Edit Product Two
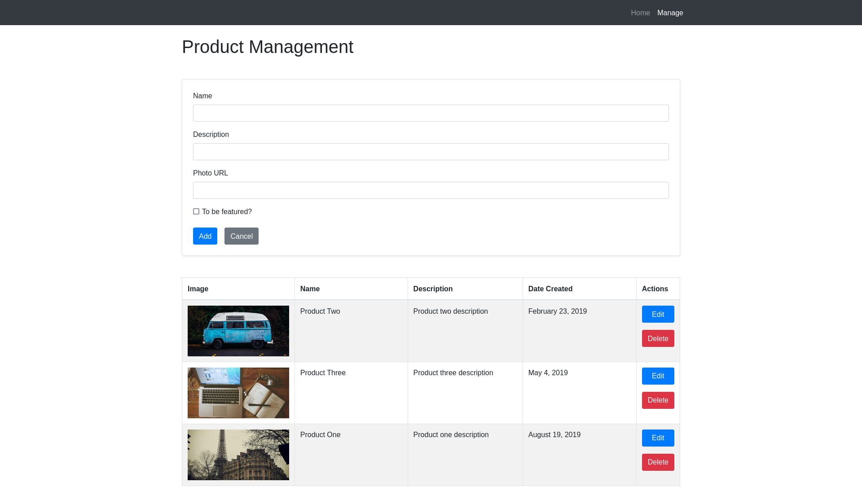Screen dimensions: 862x504 (x=658, y=314)
